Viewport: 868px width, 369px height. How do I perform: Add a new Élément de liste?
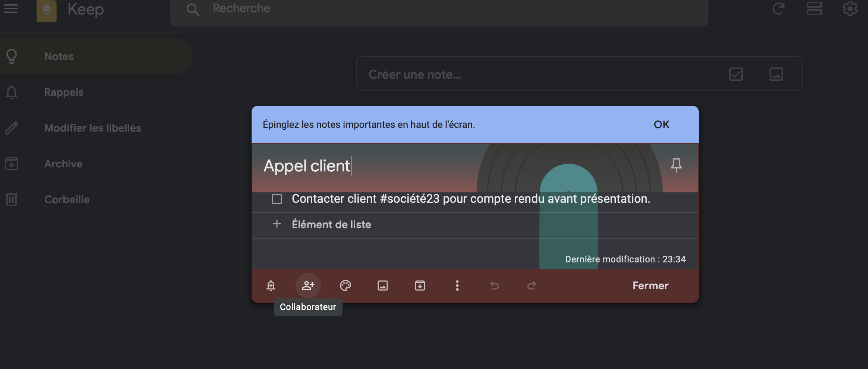pyautogui.click(x=331, y=224)
